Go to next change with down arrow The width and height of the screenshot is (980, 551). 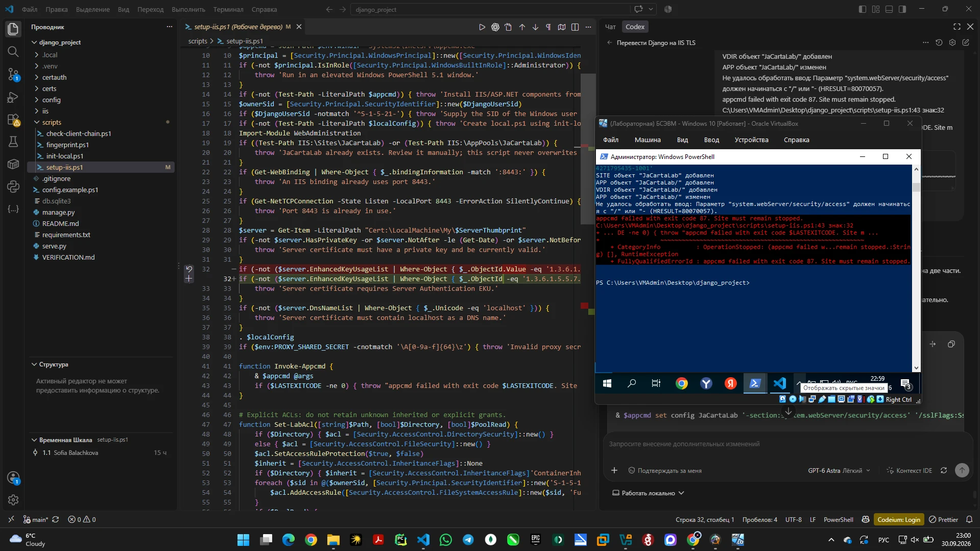pos(535,27)
